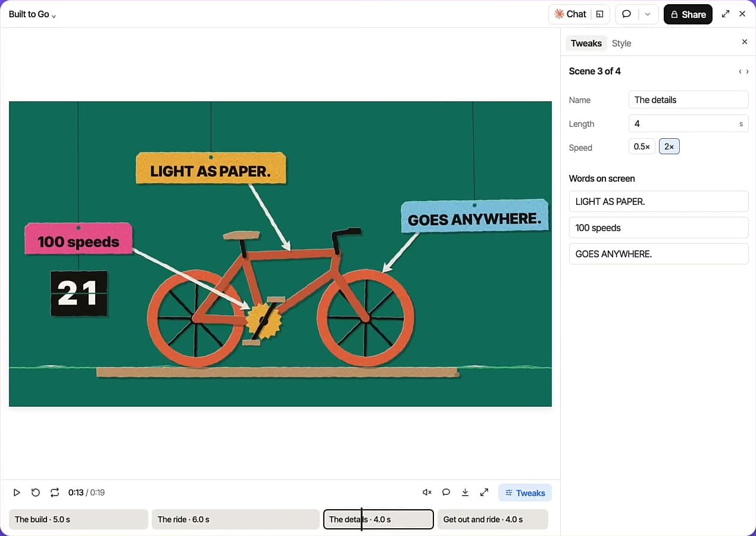Click the Words on screen label
The image size is (756, 536).
[602, 178]
